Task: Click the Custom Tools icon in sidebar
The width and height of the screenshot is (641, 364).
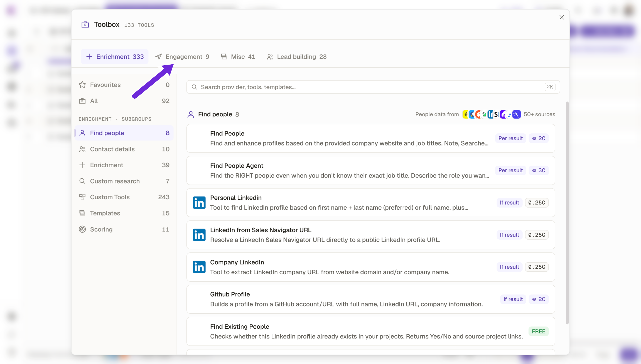Action: [82, 197]
